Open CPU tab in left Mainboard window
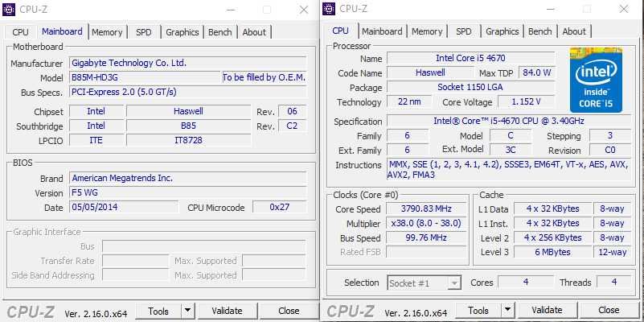The image size is (644, 322). (21, 32)
